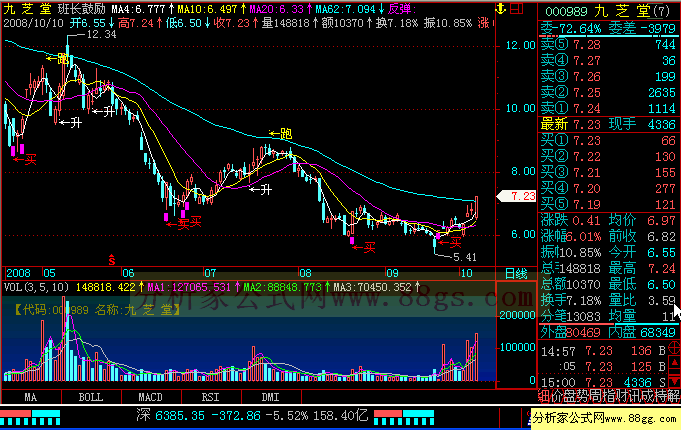Switch to the BOLL indicator tab
Viewport: 681px width, 430px height.
91,397
